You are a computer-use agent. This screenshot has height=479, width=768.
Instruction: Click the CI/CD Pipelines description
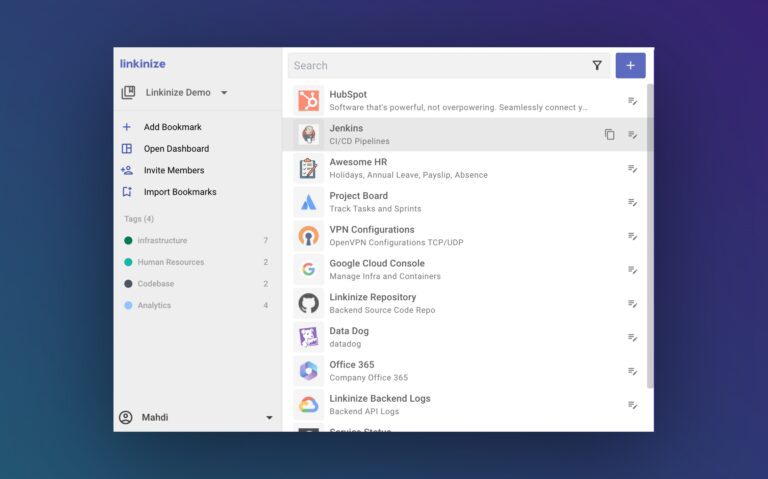(360, 141)
